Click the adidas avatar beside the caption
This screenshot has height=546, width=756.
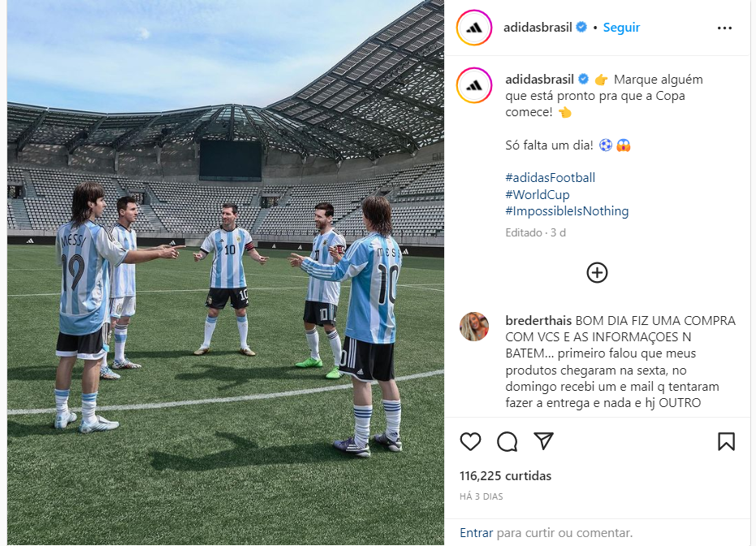point(474,85)
